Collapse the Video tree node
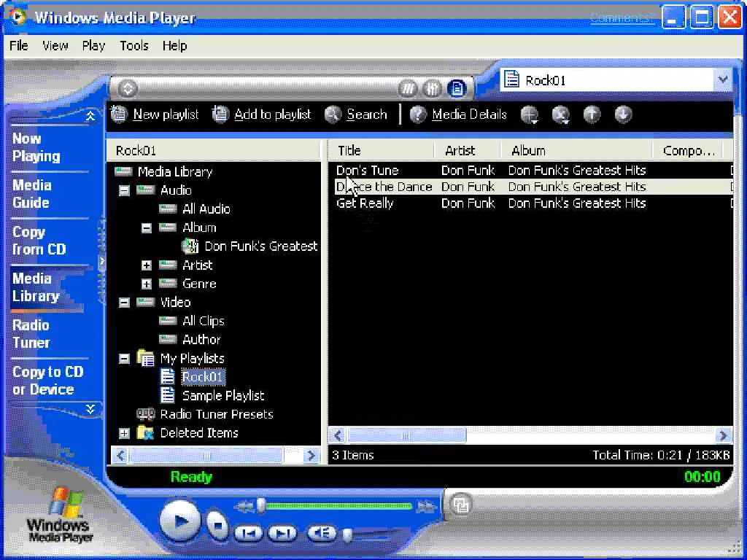Screen dimensions: 747x560 tap(124, 303)
